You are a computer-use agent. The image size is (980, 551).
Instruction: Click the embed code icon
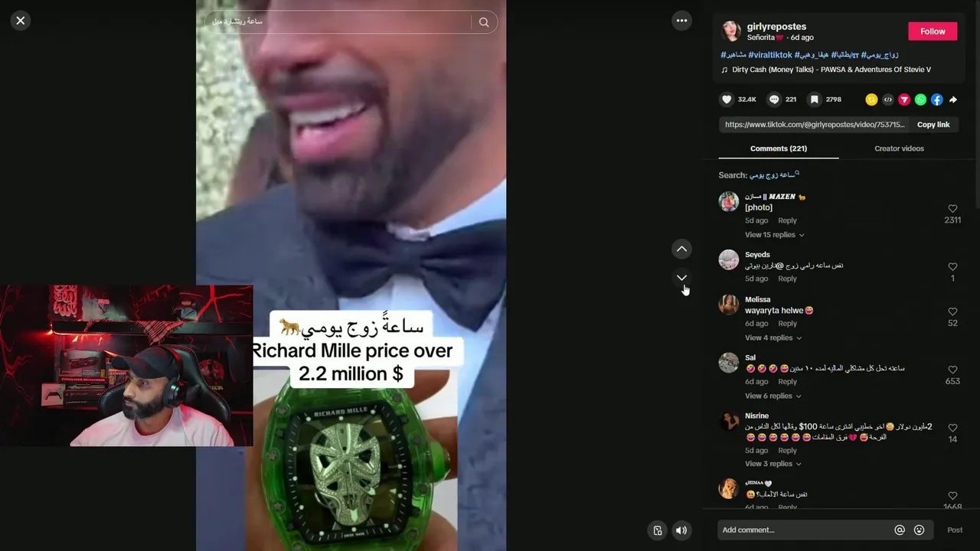point(887,99)
